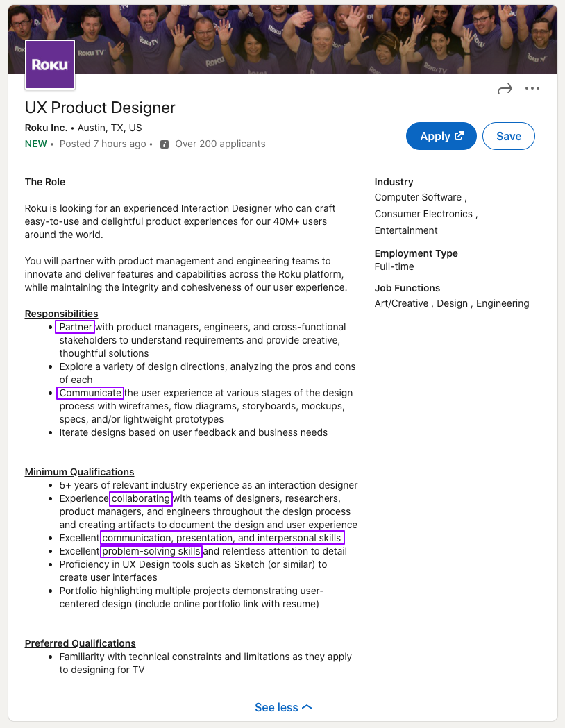
Task: Save this UX Product Designer job
Action: (x=508, y=136)
